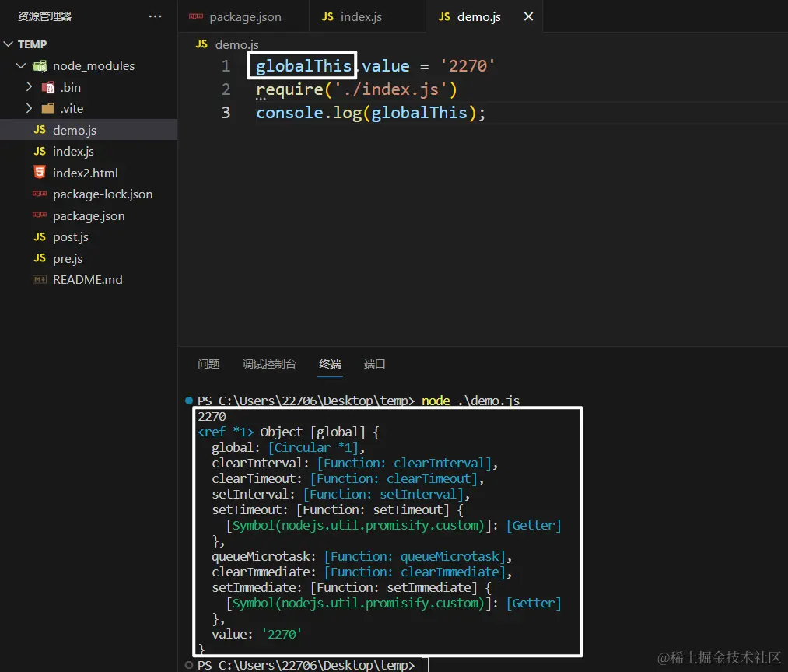Click line number 3 in the gutter

click(x=226, y=113)
